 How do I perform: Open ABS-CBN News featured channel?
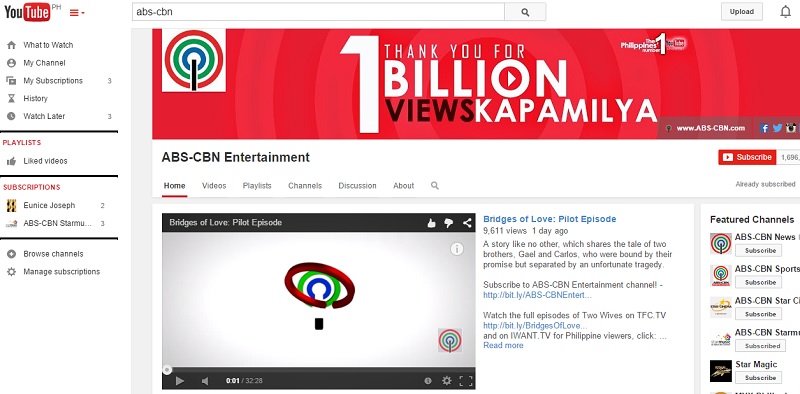[x=765, y=237]
